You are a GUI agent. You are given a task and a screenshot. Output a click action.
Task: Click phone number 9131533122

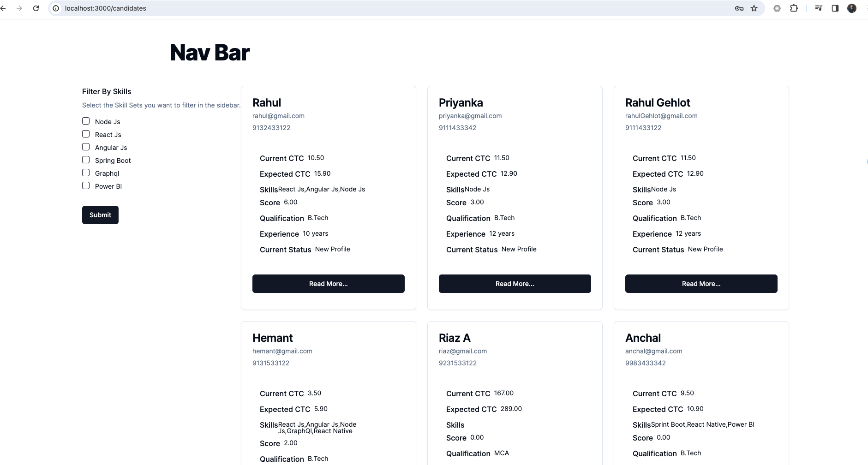[x=271, y=363]
